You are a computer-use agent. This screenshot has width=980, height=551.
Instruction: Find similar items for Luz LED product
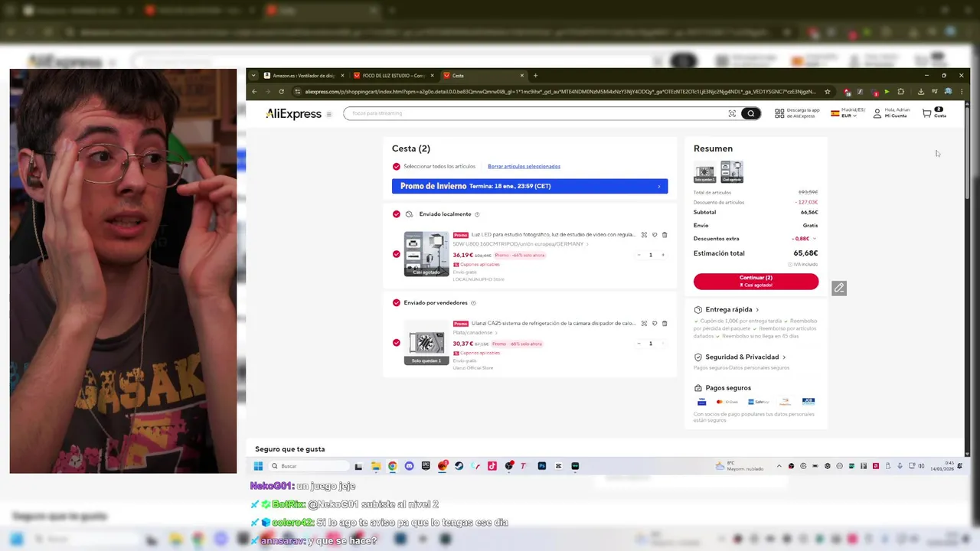click(x=644, y=235)
